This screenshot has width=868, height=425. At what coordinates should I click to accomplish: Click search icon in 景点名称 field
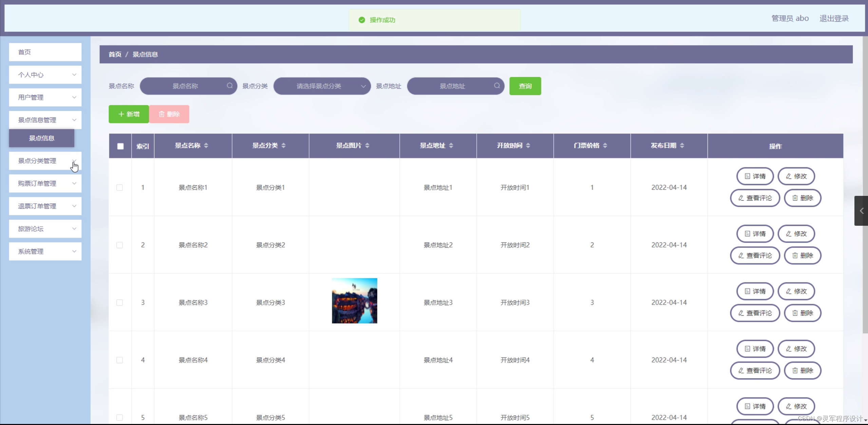pyautogui.click(x=230, y=86)
